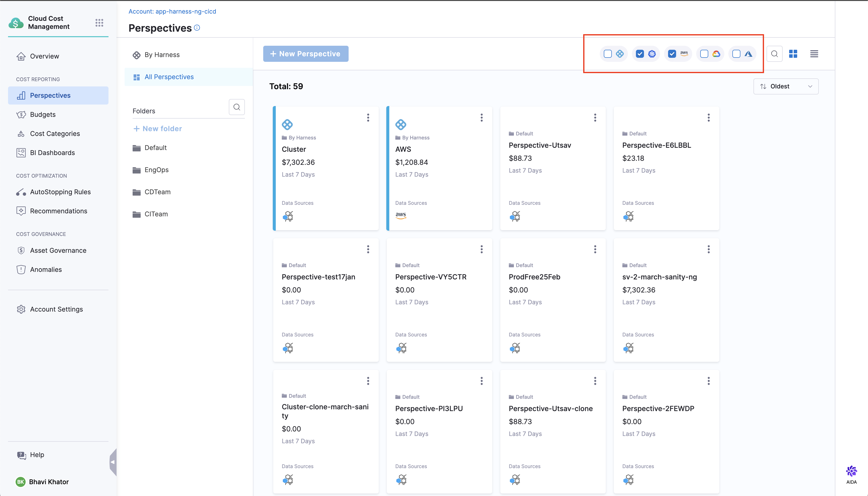Open the Perspective-PI3LPU card title
868x496 pixels.
click(429, 409)
